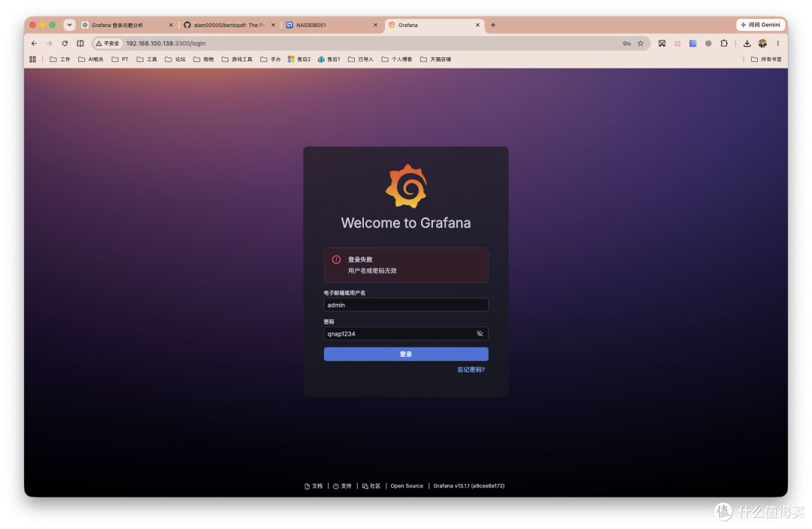Image resolution: width=812 pixels, height=529 pixels.
Task: Click the blue 登录 button
Action: [406, 354]
